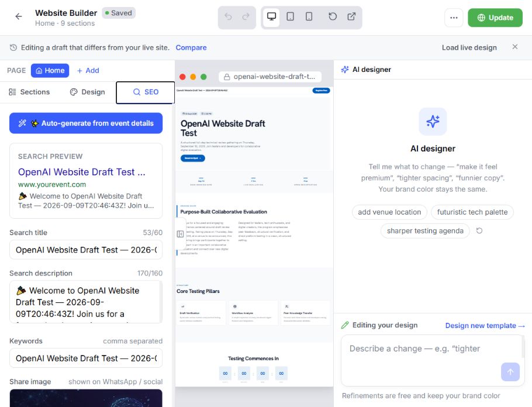Screen dimensions: 532x407
Task: Open preview in new tab icon
Action: [x=351, y=16]
